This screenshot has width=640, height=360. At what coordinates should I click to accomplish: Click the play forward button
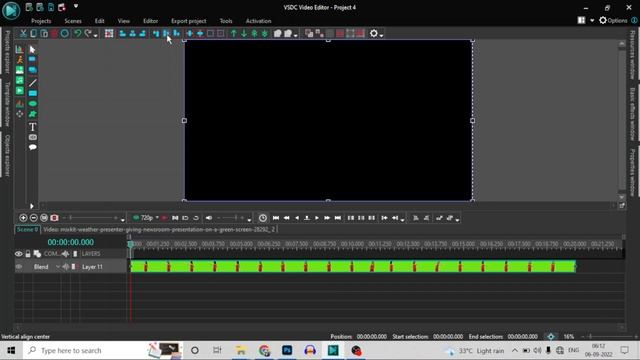coord(317,218)
